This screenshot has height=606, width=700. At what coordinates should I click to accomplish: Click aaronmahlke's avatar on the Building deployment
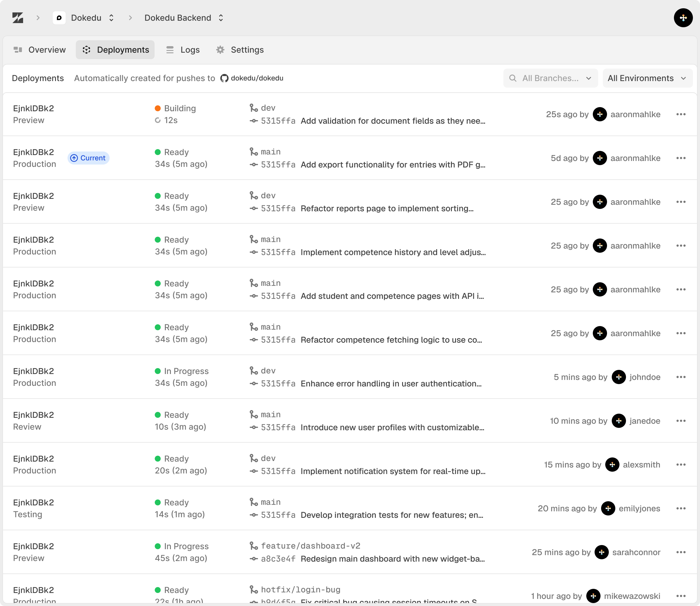[600, 114]
